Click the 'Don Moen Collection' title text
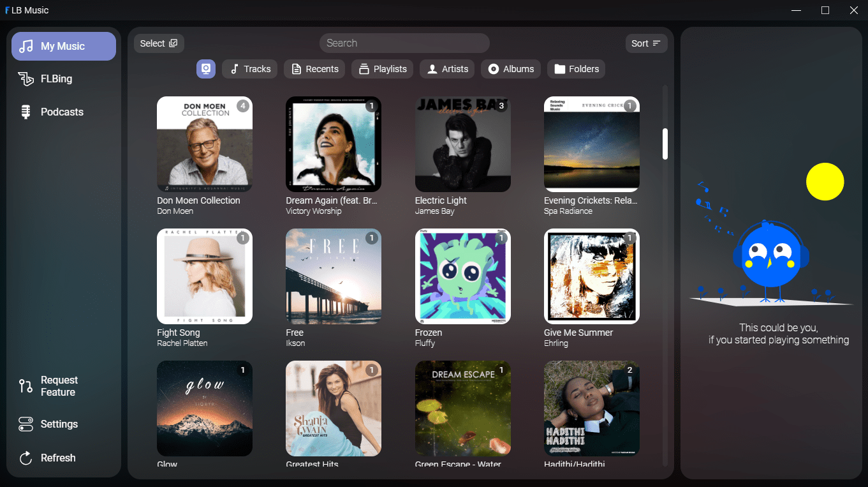 198,200
